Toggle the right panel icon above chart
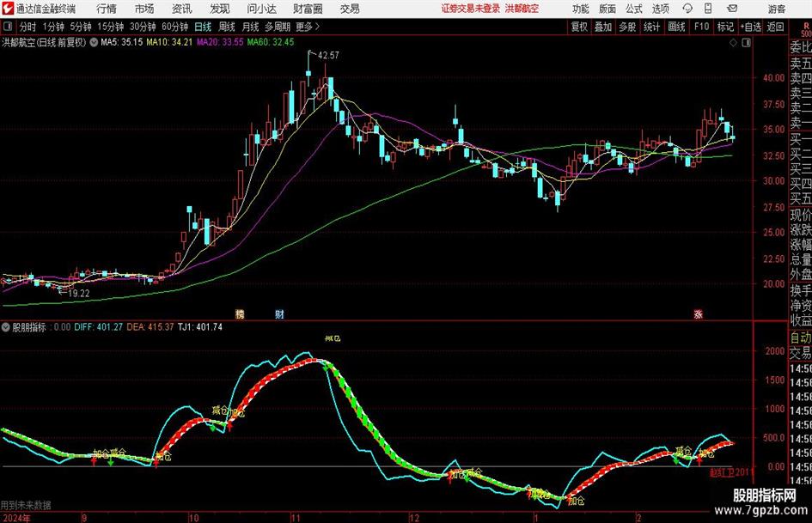The height and width of the screenshot is (523, 812). 746,43
